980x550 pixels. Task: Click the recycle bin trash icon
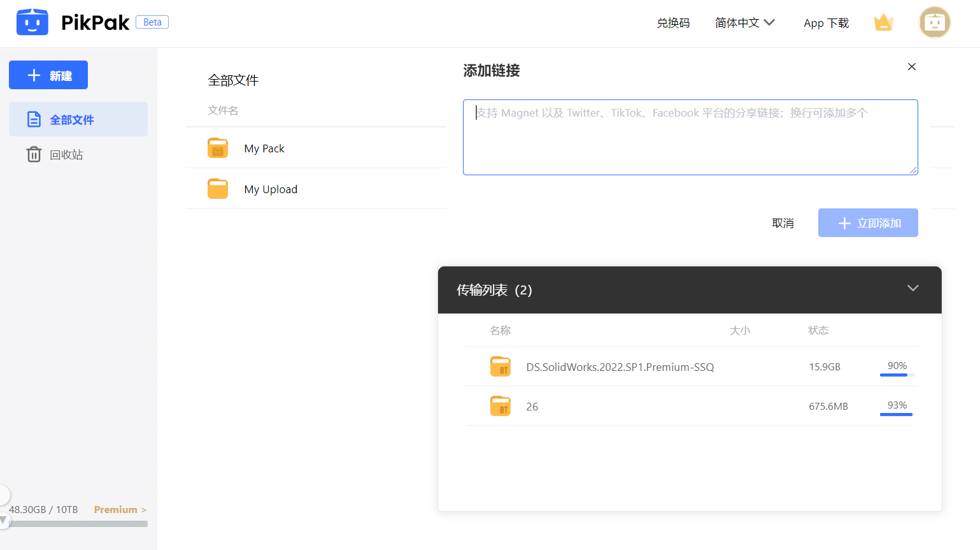click(x=34, y=154)
